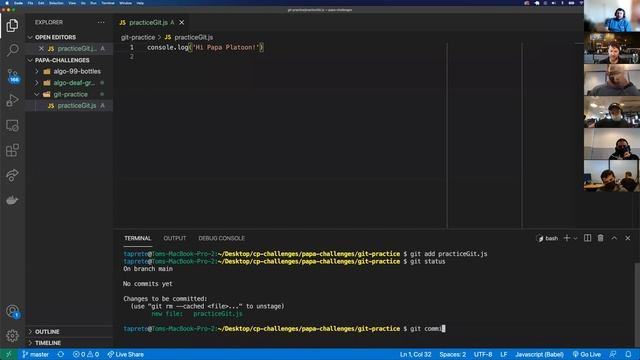The width and height of the screenshot is (640, 360).
Task: Open Source Control view with badge
Action: (12, 76)
